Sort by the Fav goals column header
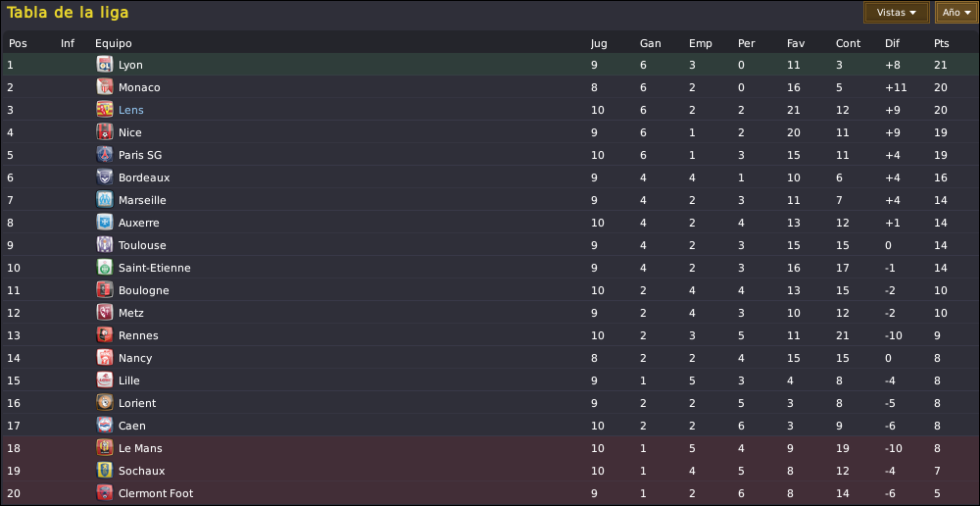This screenshot has width=980, height=506. 796,43
